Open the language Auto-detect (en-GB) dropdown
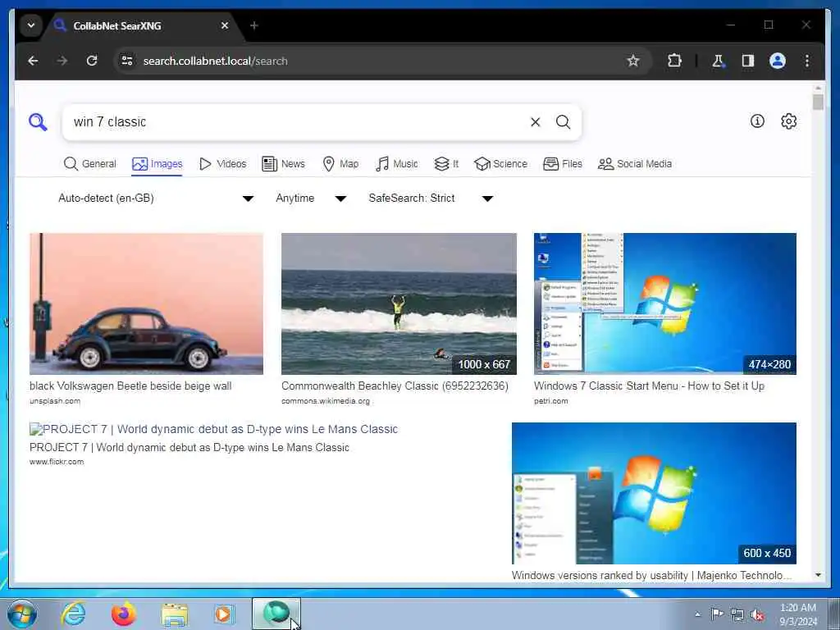Image resolution: width=840 pixels, height=630 pixels. (x=156, y=199)
